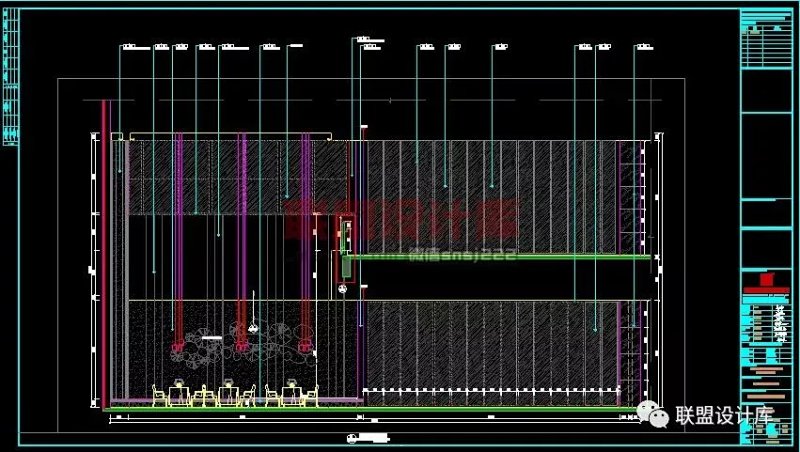The height and width of the screenshot is (452, 800).
Task: Click the 联盟设计库 watermark text
Action: pos(727,416)
